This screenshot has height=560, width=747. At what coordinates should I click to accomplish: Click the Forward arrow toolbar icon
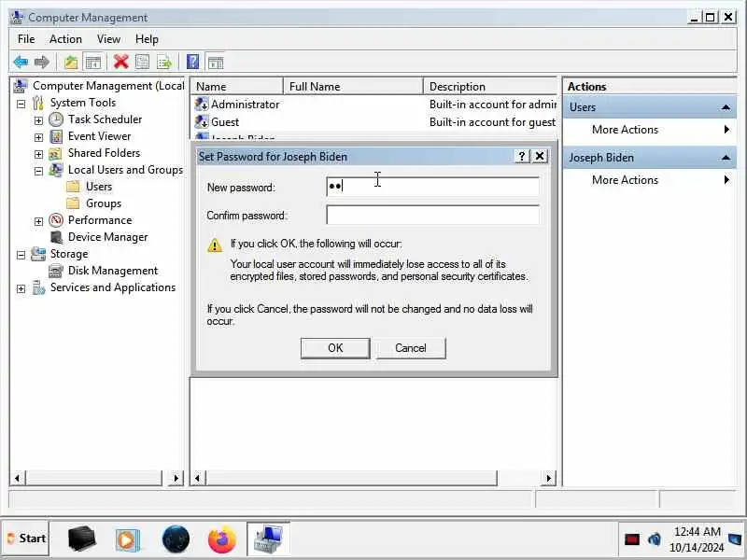point(42,62)
